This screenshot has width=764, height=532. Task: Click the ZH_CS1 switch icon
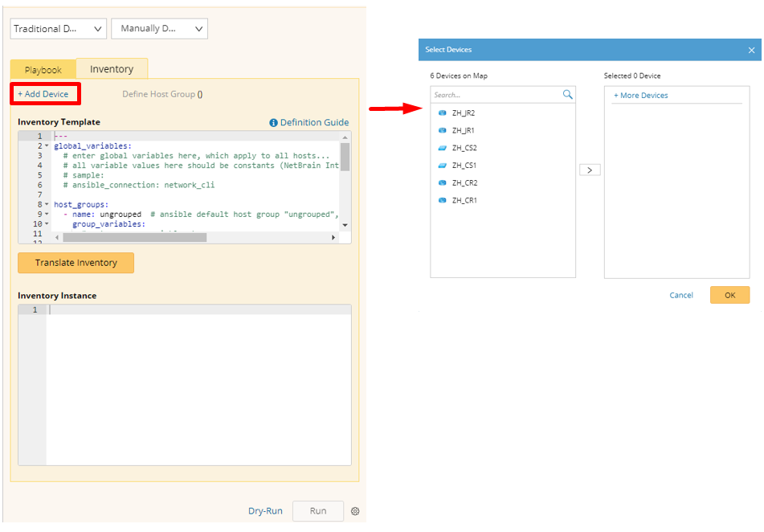pos(443,166)
